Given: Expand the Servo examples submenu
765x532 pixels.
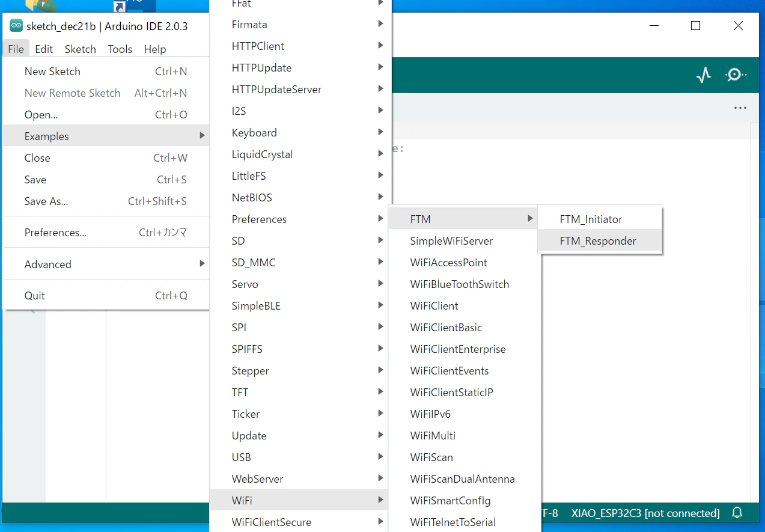Looking at the screenshot, I should (300, 284).
